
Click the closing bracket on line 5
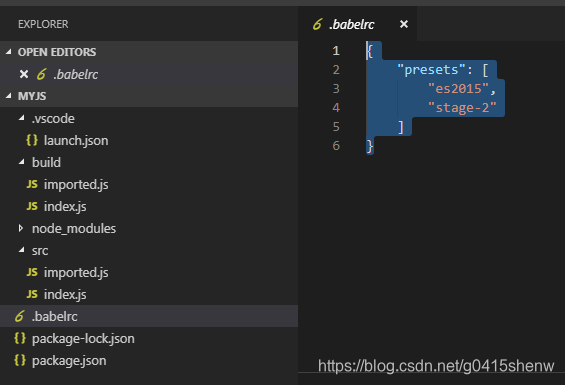401,127
